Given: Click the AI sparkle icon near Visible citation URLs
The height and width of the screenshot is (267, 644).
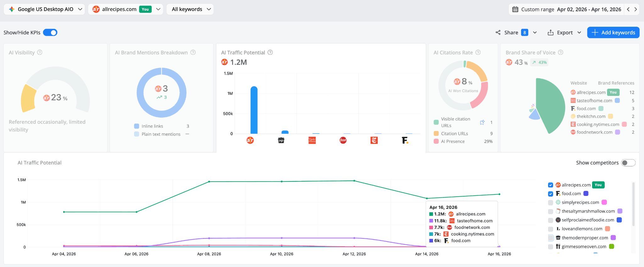Looking at the screenshot, I should (482, 122).
